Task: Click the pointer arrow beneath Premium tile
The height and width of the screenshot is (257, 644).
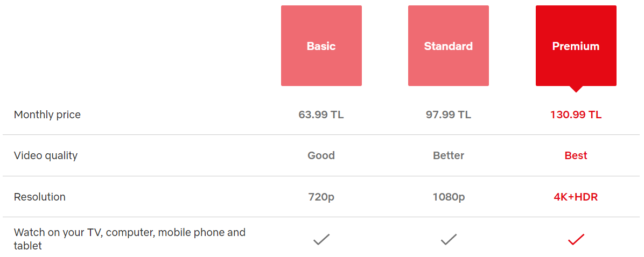Action: click(576, 89)
